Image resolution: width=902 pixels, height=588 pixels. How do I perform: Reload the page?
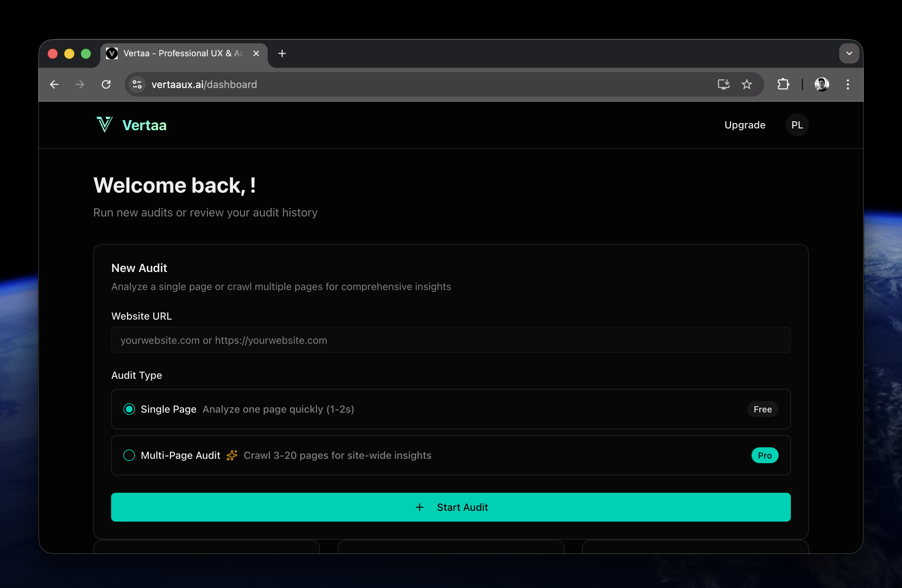(106, 84)
